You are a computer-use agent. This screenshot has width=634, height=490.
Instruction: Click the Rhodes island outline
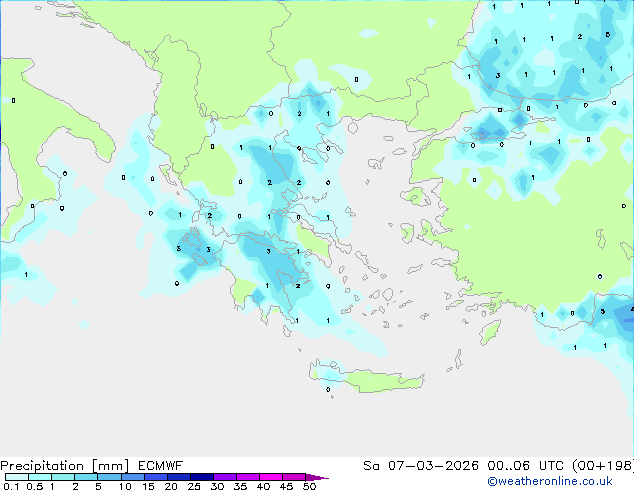click(x=490, y=332)
